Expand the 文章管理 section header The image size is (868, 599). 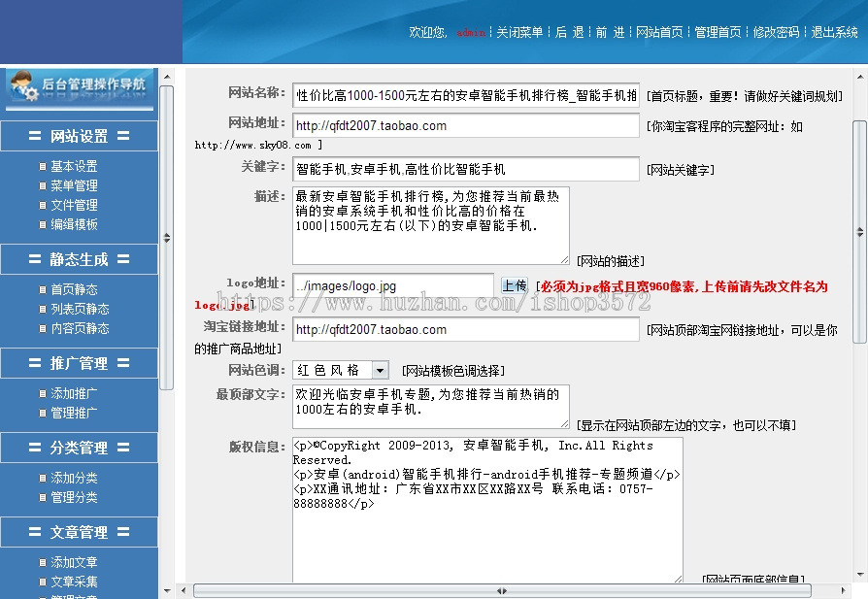[79, 532]
